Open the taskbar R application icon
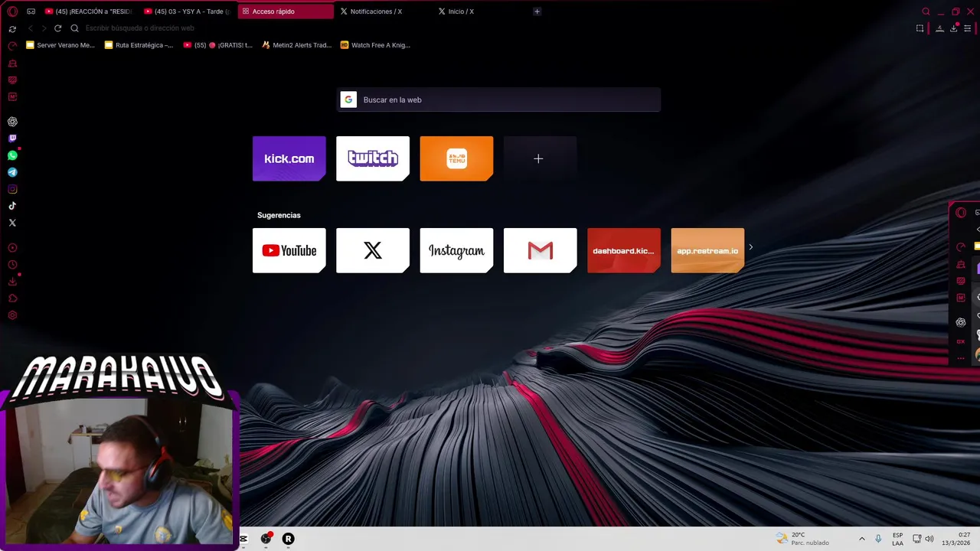Screen dimensions: 980x551 point(288,539)
